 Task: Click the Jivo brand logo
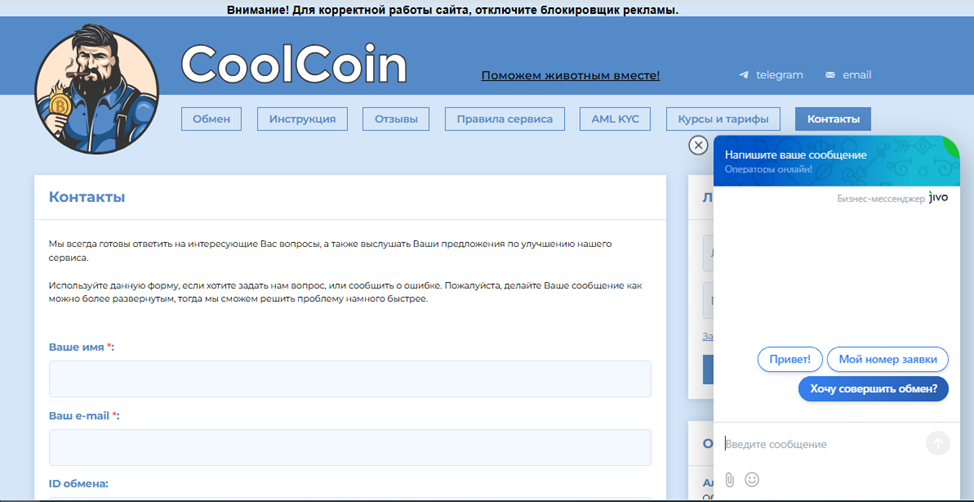(x=938, y=198)
